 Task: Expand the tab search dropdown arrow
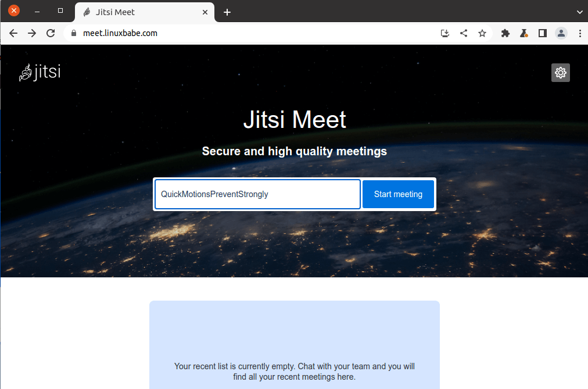click(579, 12)
